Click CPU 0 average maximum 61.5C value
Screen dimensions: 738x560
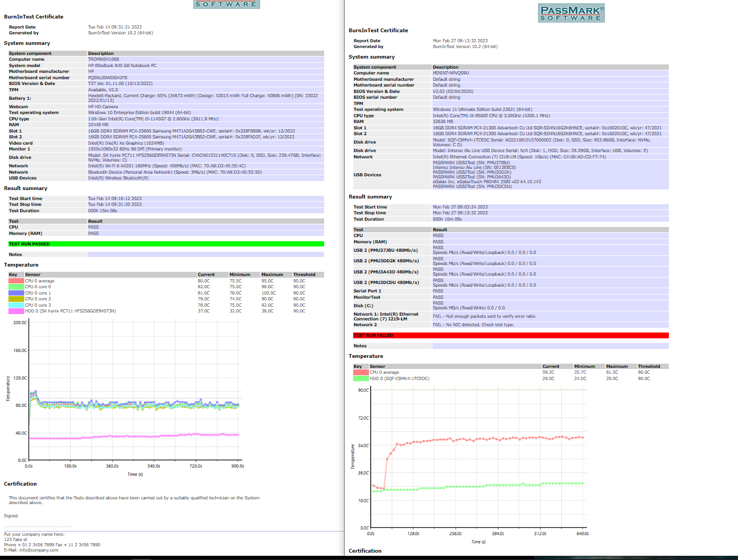pyautogui.click(x=612, y=372)
